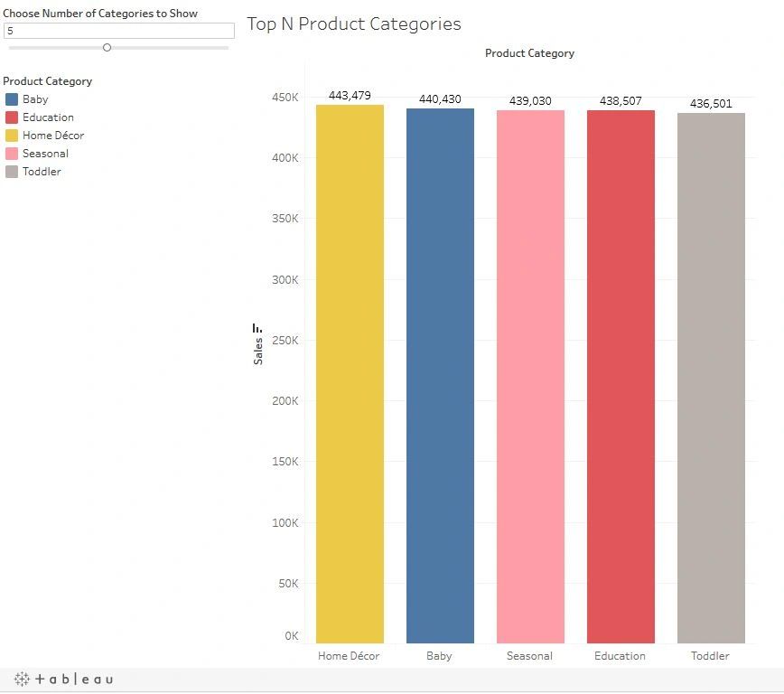Highlight the Seasonal pink legend swatch
Viewport: 784px width, 694px height.
tap(12, 154)
